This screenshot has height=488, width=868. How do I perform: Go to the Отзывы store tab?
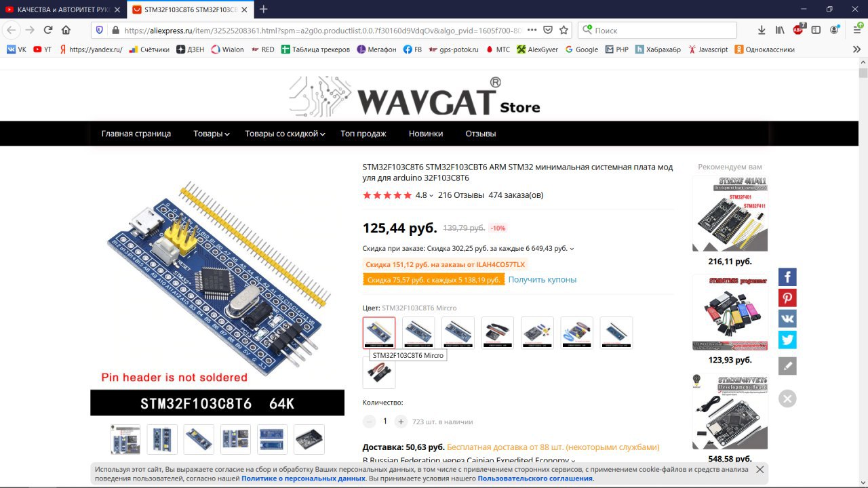tap(481, 134)
